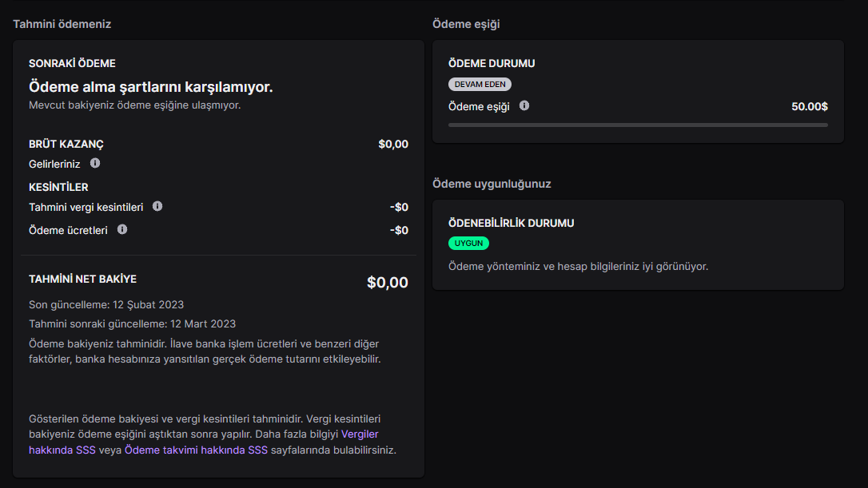Open the Ödeme takvimi hakkında SSS link
Screen dimensions: 868x488
click(x=196, y=450)
